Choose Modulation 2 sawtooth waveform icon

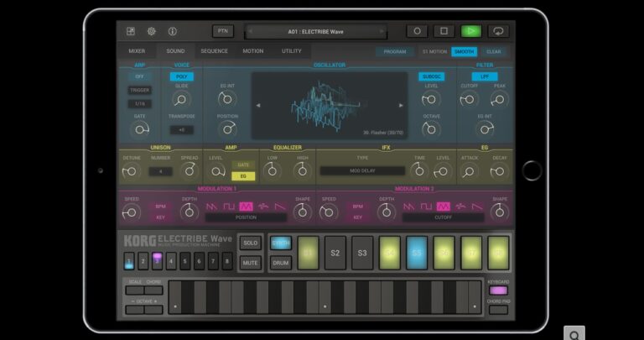408,207
